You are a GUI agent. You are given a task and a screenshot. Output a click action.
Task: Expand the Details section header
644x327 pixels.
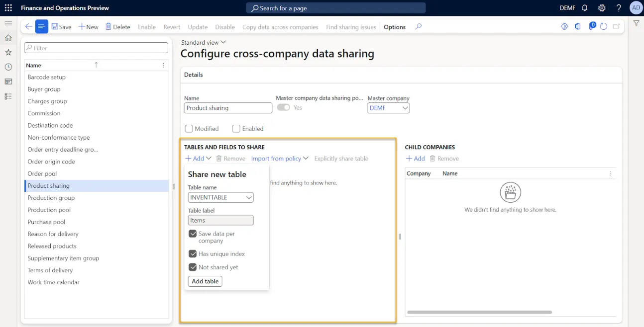401,75
